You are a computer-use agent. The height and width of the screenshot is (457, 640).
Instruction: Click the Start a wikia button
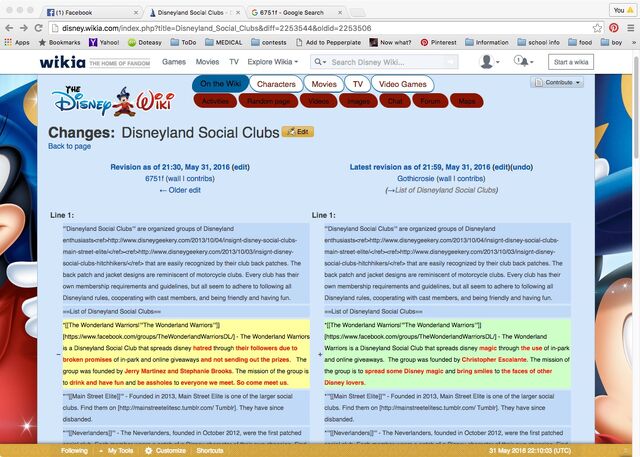click(571, 62)
